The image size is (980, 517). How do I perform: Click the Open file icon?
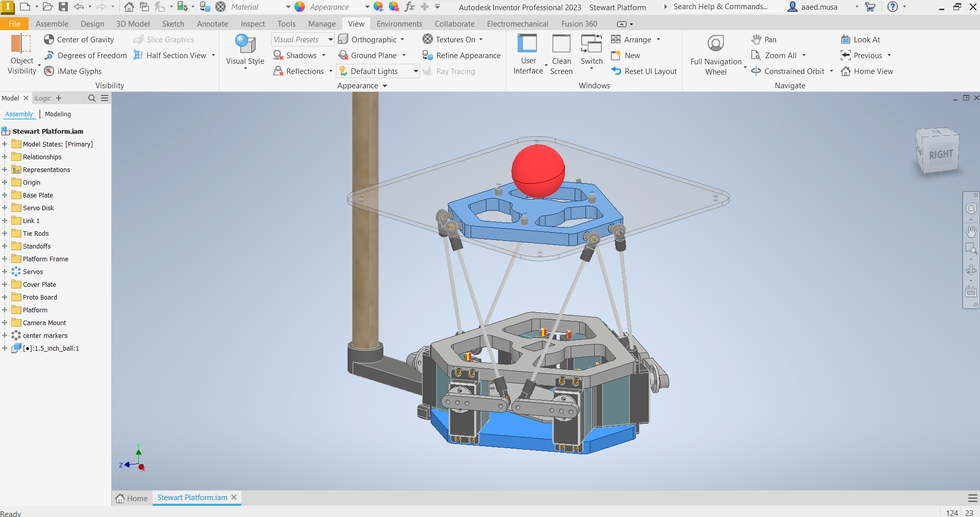47,7
